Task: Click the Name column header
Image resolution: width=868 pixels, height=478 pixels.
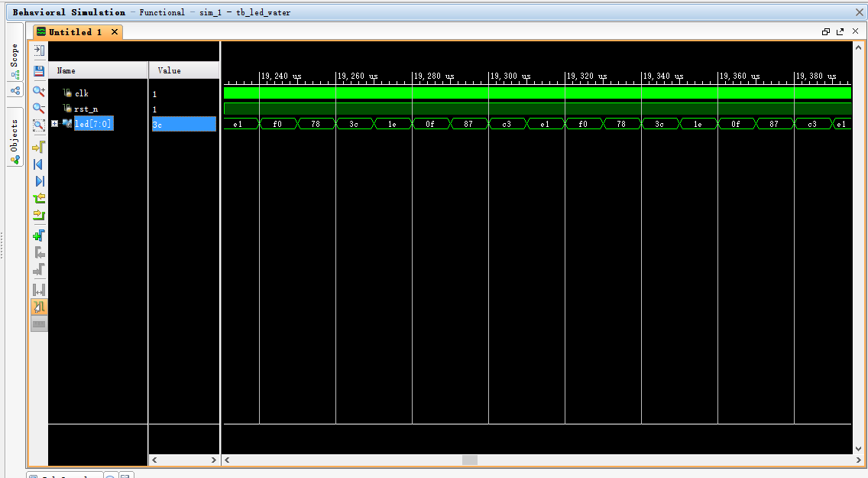Action: (x=98, y=70)
